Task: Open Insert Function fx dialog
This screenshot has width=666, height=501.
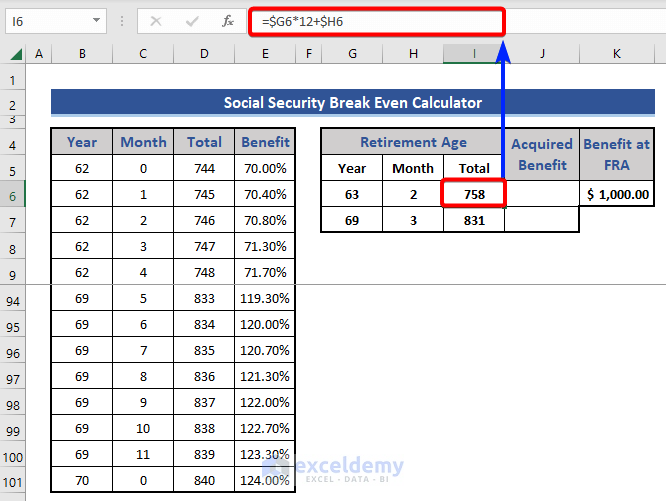Action: (228, 21)
